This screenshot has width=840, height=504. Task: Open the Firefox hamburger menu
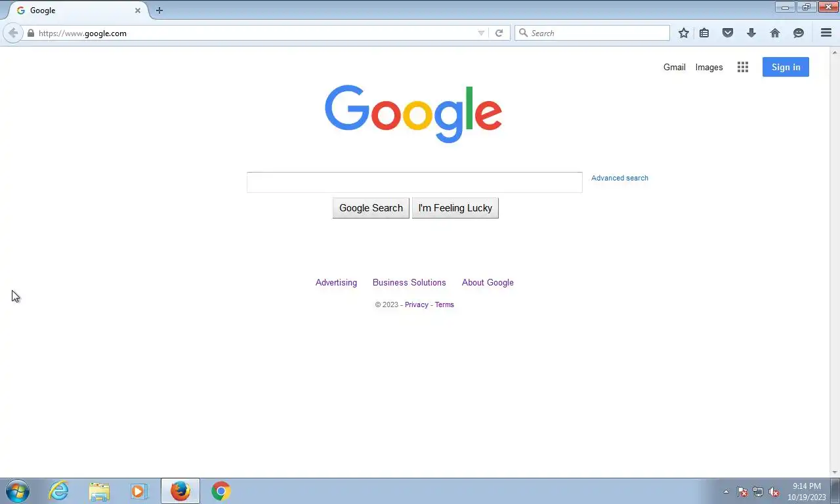pos(826,33)
